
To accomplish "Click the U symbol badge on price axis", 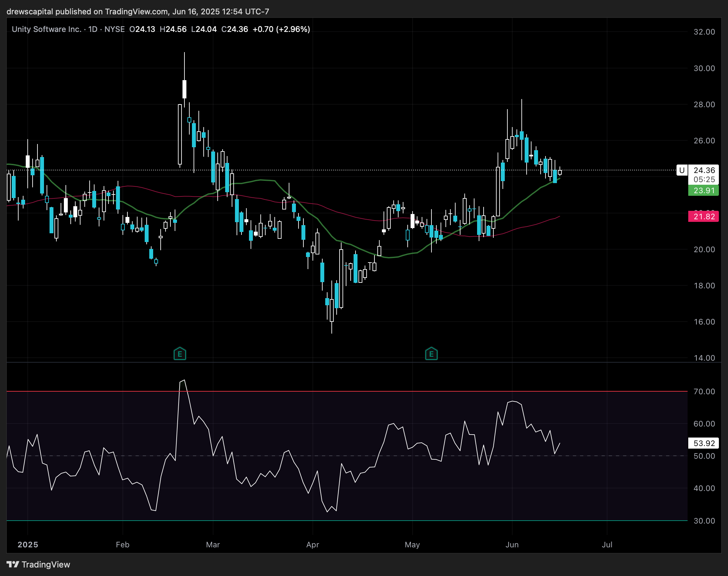I will 681,170.
